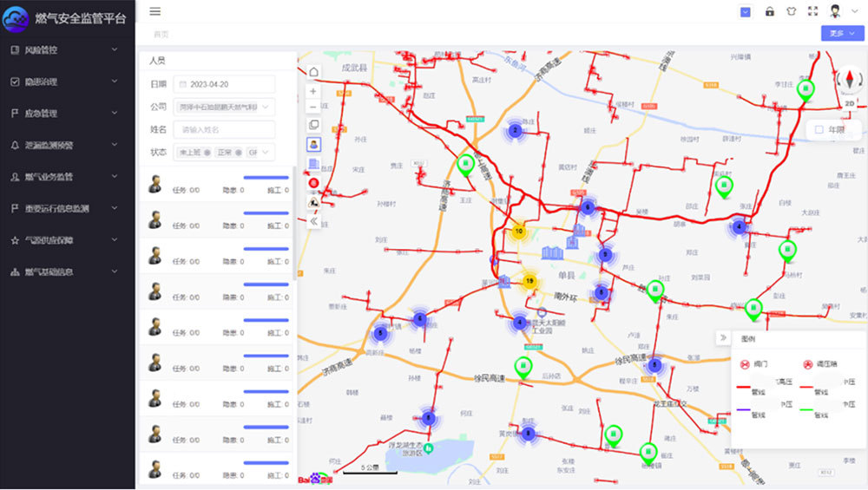Open the 风险管控 menu
The image size is (868, 490).
(x=67, y=49)
